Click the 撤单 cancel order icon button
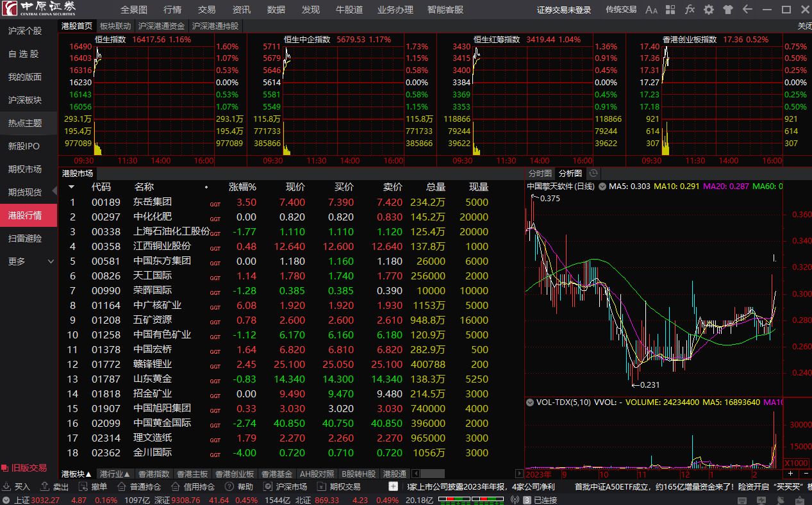812x505 pixels. [x=94, y=487]
